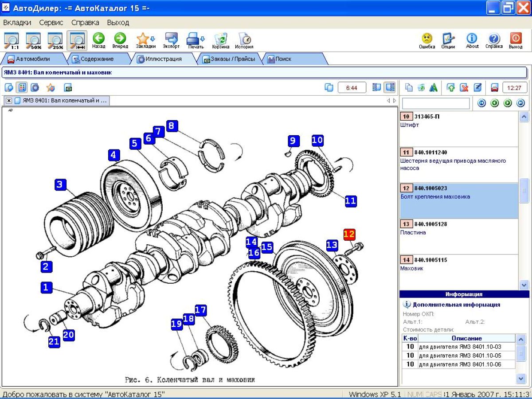Switch to the Заказы / Прайсы tab
The height and width of the screenshot is (399, 532).
(x=229, y=59)
